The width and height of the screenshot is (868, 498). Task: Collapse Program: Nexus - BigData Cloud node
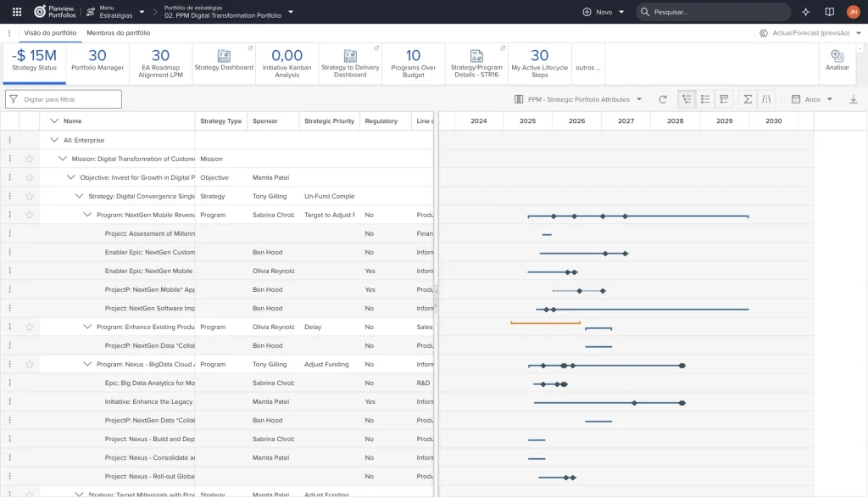[x=87, y=364]
